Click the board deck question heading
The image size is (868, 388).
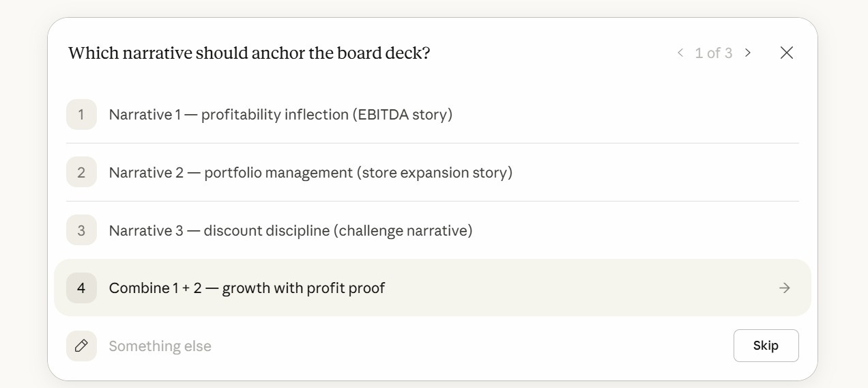pyautogui.click(x=249, y=53)
